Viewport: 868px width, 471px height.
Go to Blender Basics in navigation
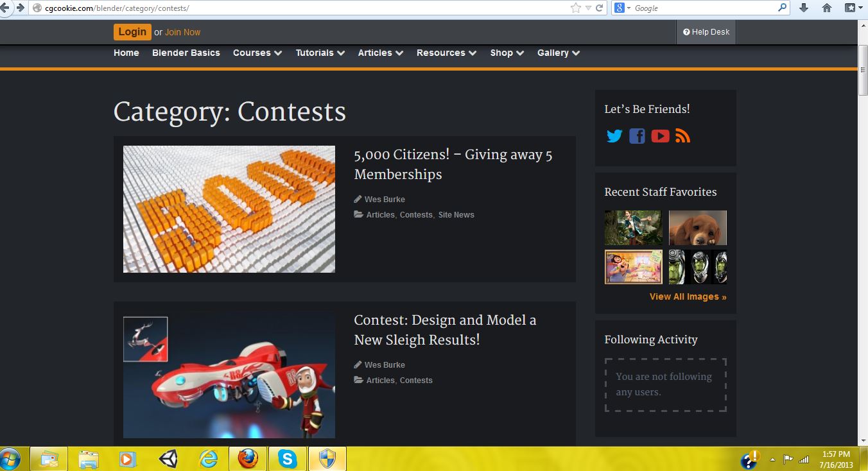click(x=186, y=53)
